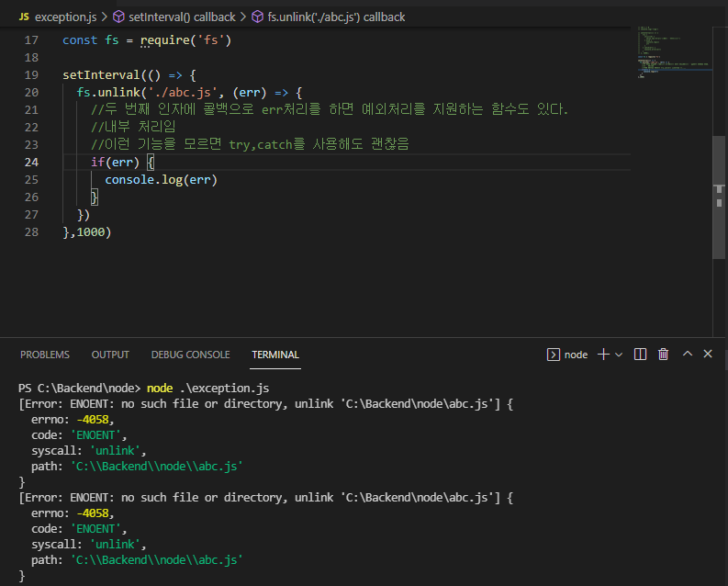Click first 'errno: -4058' terminal line
728x586 pixels.
(x=73, y=420)
